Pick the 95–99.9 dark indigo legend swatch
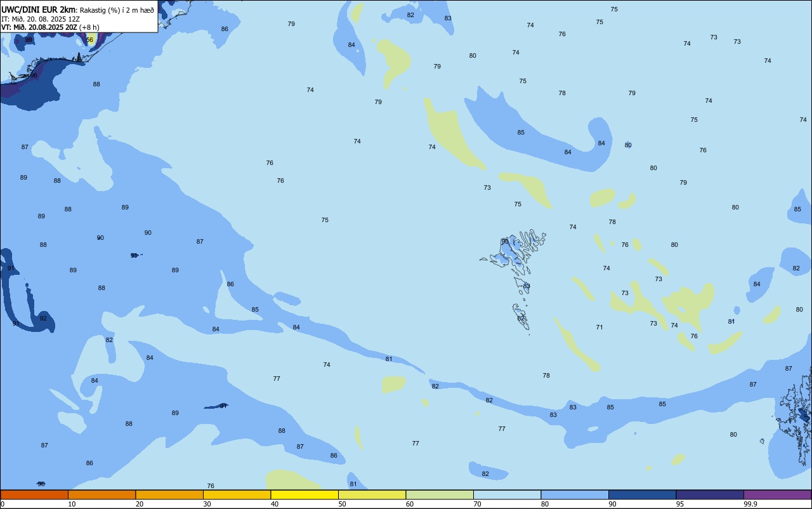The height and width of the screenshot is (509, 812). [x=710, y=494]
